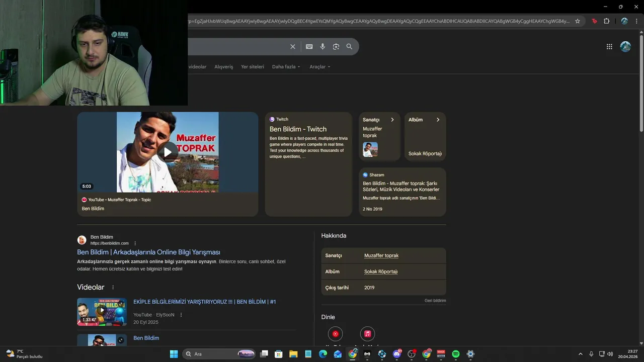Open Muzaffer toprak link in Hakkında panel

point(381,255)
